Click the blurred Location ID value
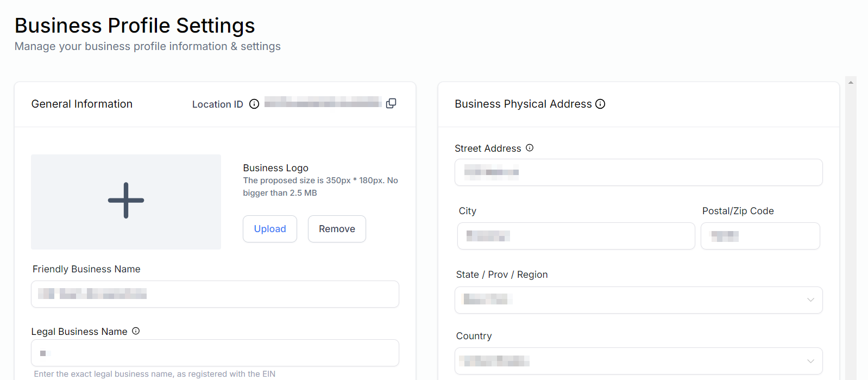This screenshot has width=868, height=380. click(323, 102)
